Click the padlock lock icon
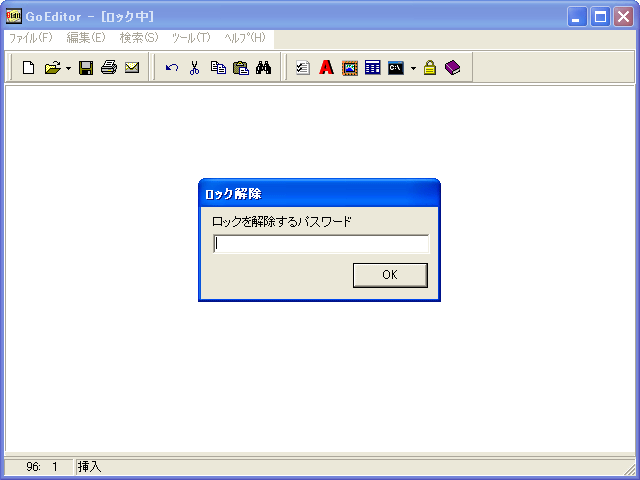The height and width of the screenshot is (480, 640). click(429, 67)
